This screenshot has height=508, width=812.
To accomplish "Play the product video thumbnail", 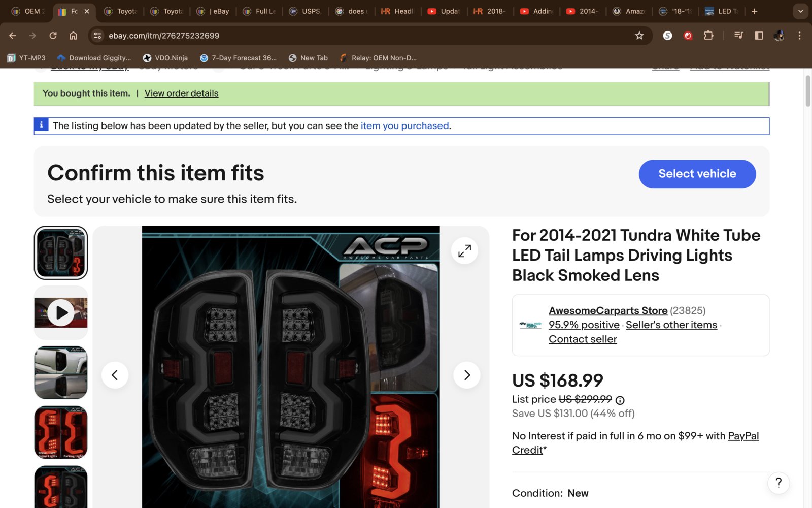I will pyautogui.click(x=61, y=312).
